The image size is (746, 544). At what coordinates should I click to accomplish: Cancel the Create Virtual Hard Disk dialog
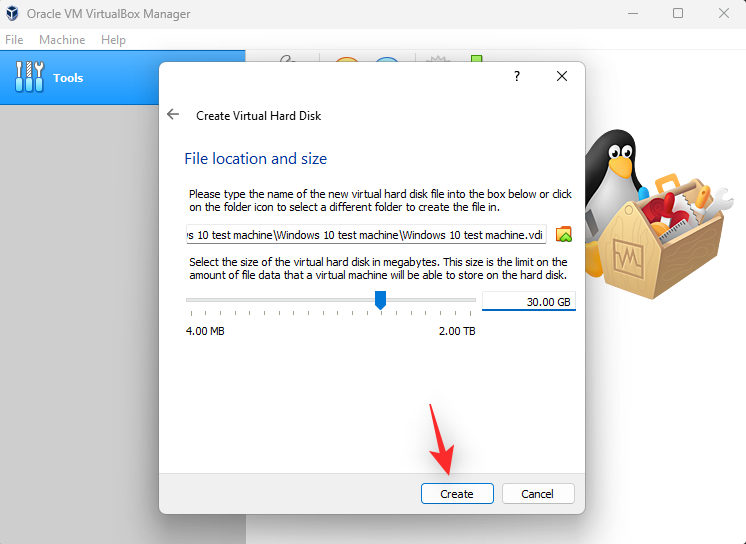click(x=538, y=494)
